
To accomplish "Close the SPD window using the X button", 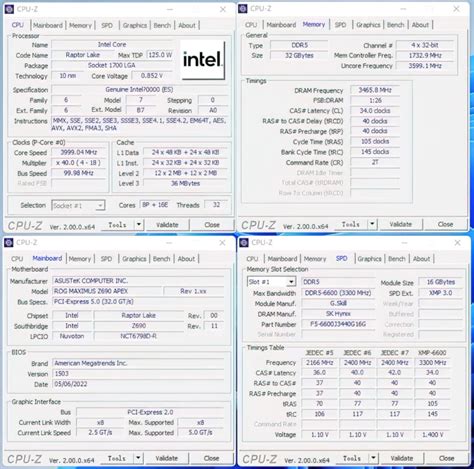I will tap(457, 243).
